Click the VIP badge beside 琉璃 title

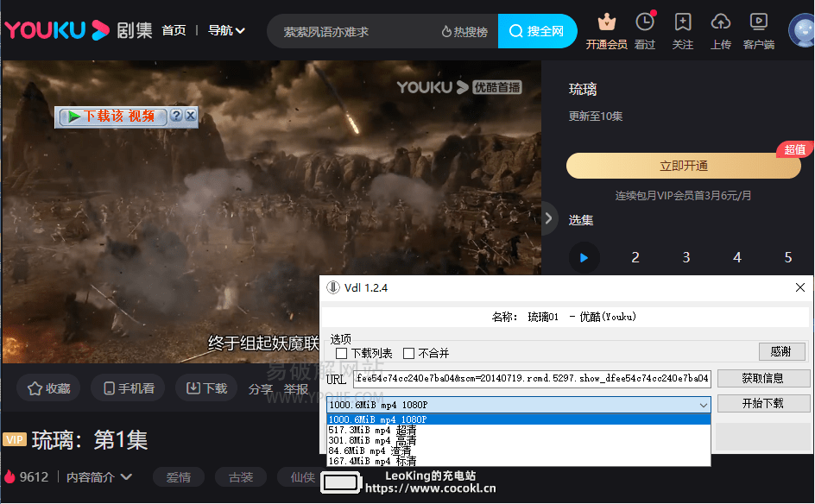(15, 439)
